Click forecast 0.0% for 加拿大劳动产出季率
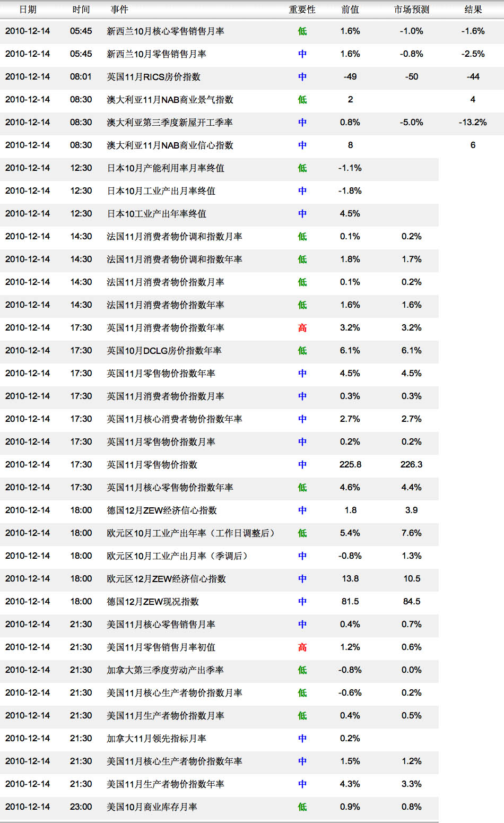 pyautogui.click(x=412, y=670)
